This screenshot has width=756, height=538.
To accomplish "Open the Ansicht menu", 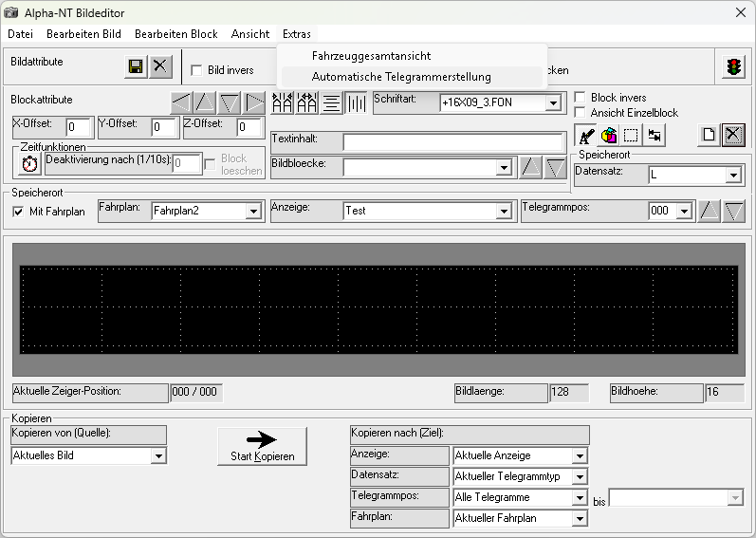I will coord(250,34).
